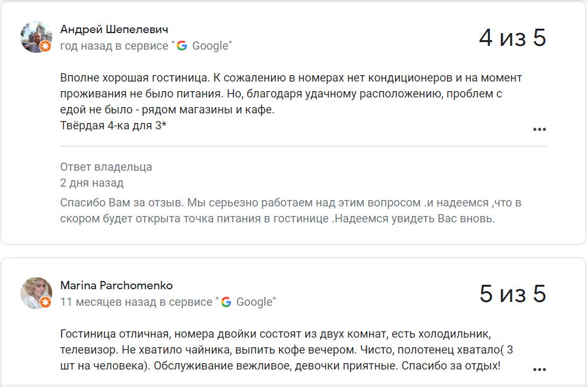Click the orange badge on Marina's avatar
This screenshot has width=588, height=388.
tap(45, 302)
